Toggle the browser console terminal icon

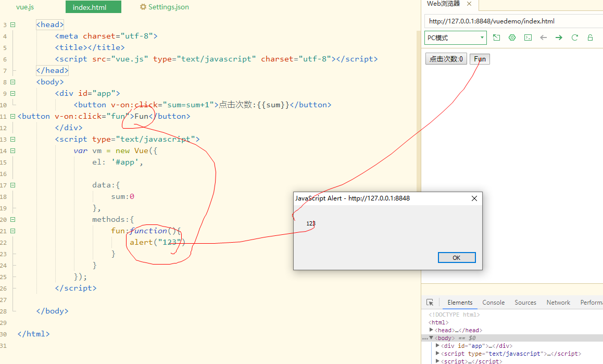point(528,37)
